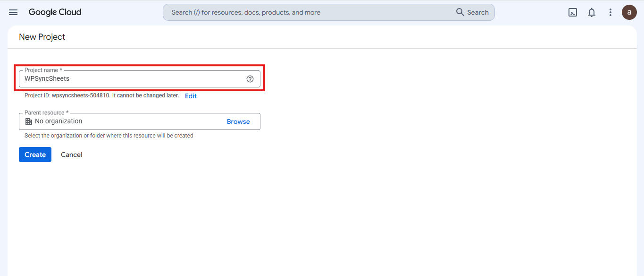Click the 'Select the organization or folder' hint
The image size is (644, 276).
[x=109, y=136]
